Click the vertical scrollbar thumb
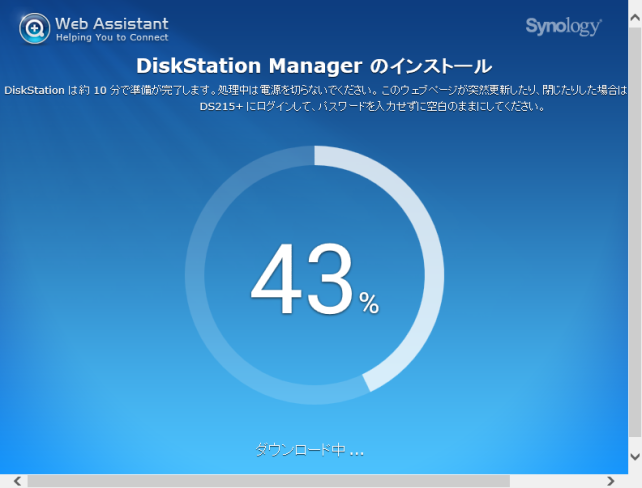 (x=635, y=233)
